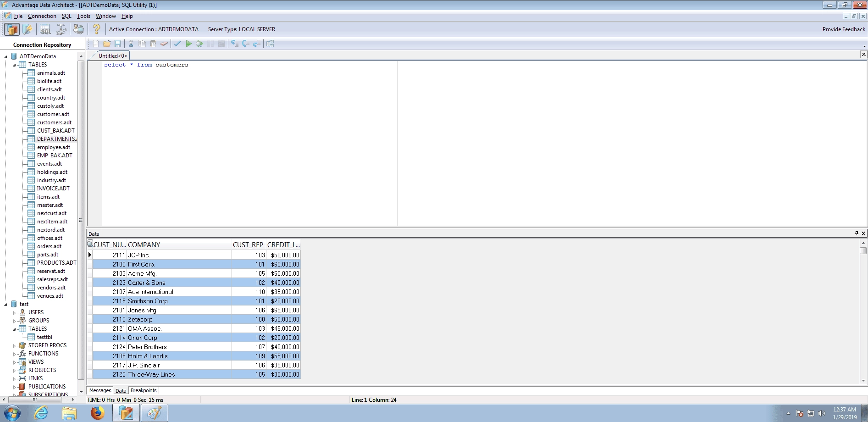Open the Help menu

[127, 16]
